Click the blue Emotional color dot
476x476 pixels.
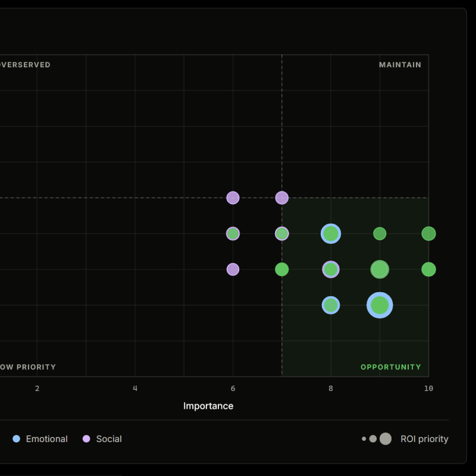point(17,439)
